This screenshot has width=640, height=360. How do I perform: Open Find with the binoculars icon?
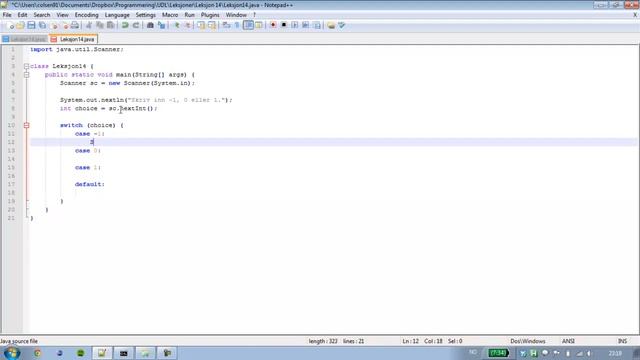coord(150,25)
